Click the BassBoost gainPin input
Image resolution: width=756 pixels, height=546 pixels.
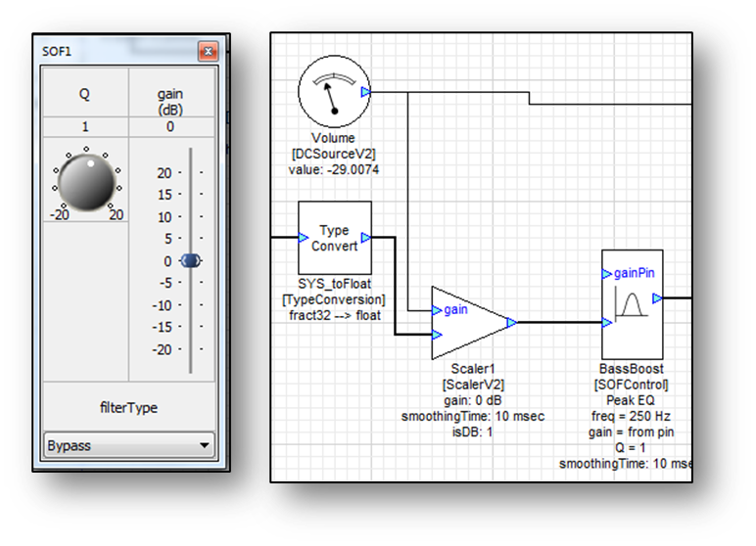click(607, 274)
